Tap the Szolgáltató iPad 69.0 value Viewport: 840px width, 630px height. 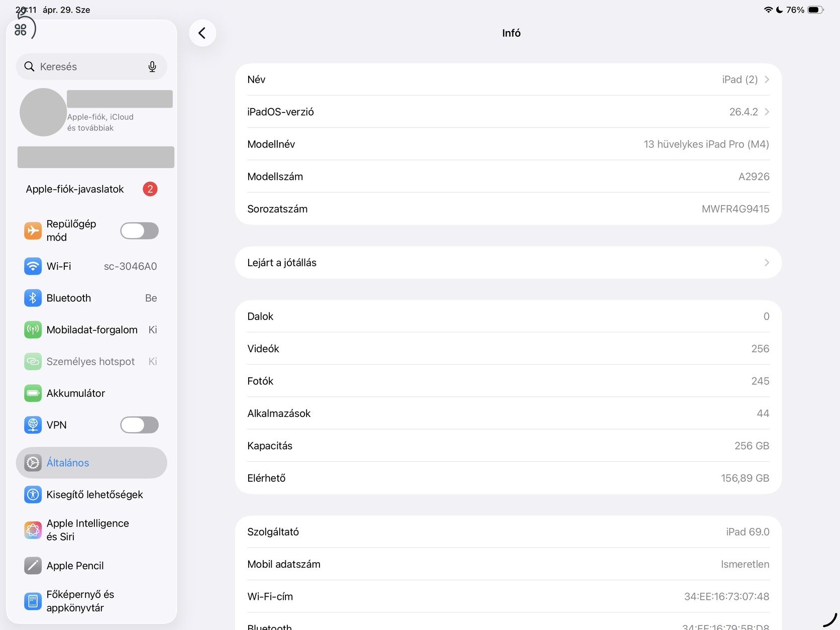tap(748, 532)
